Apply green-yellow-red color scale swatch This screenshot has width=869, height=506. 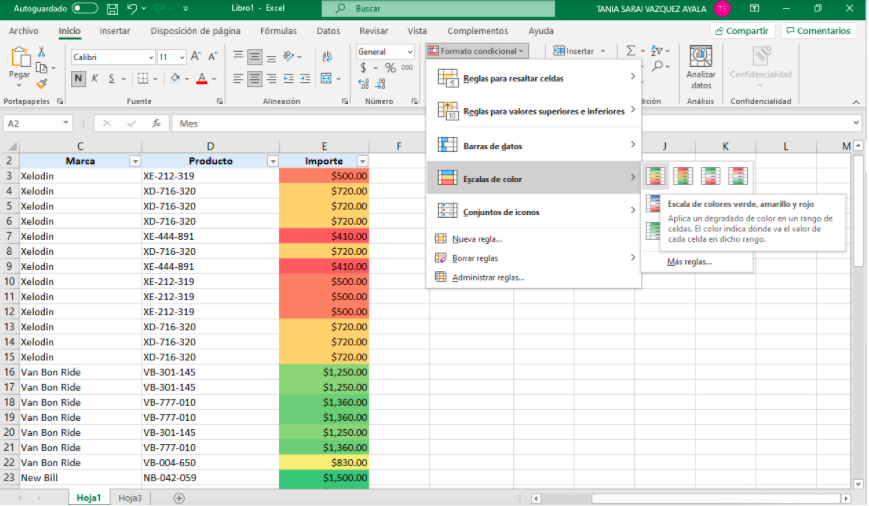click(655, 176)
